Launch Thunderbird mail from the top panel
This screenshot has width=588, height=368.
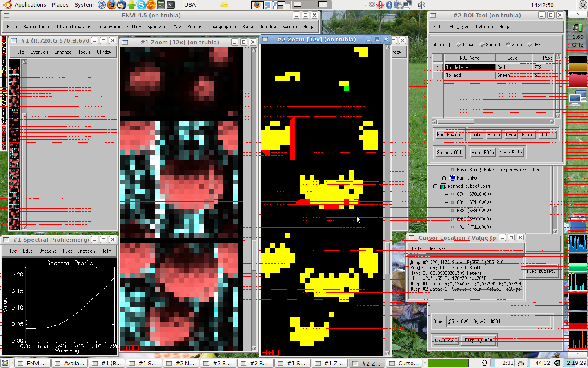(x=122, y=5)
